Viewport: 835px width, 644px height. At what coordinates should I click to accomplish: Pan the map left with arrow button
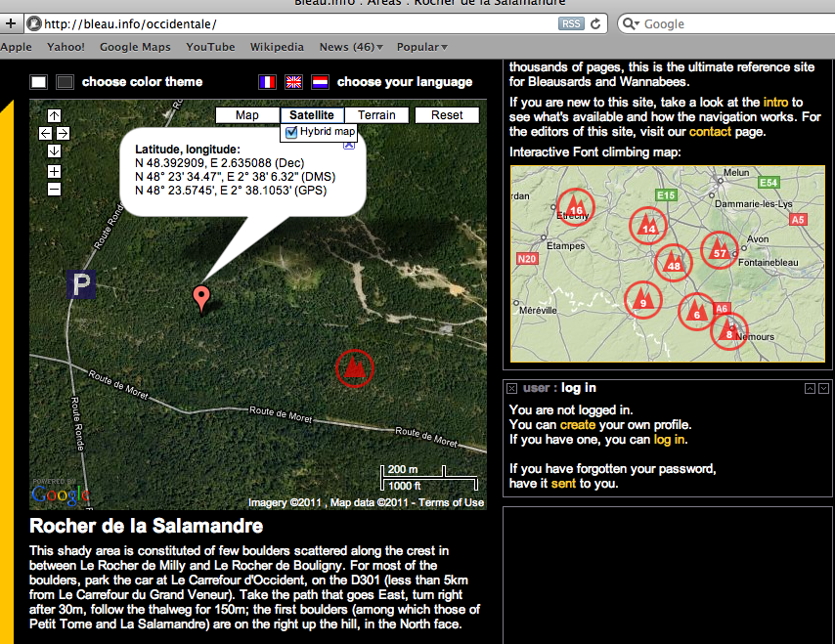(45, 134)
